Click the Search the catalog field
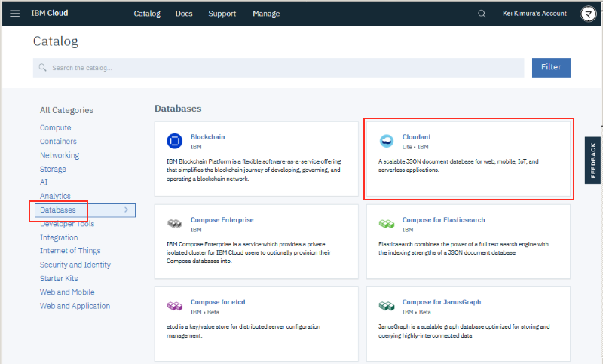This screenshot has width=603, height=364. (x=279, y=68)
